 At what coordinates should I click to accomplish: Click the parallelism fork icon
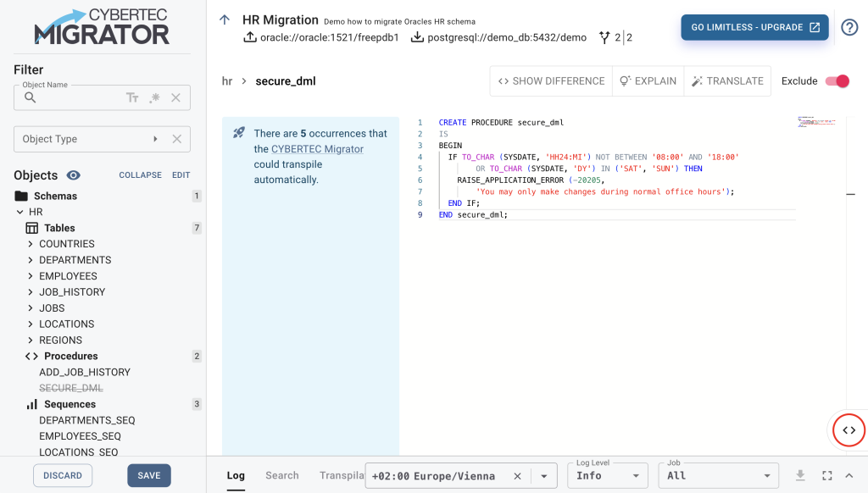(x=604, y=37)
